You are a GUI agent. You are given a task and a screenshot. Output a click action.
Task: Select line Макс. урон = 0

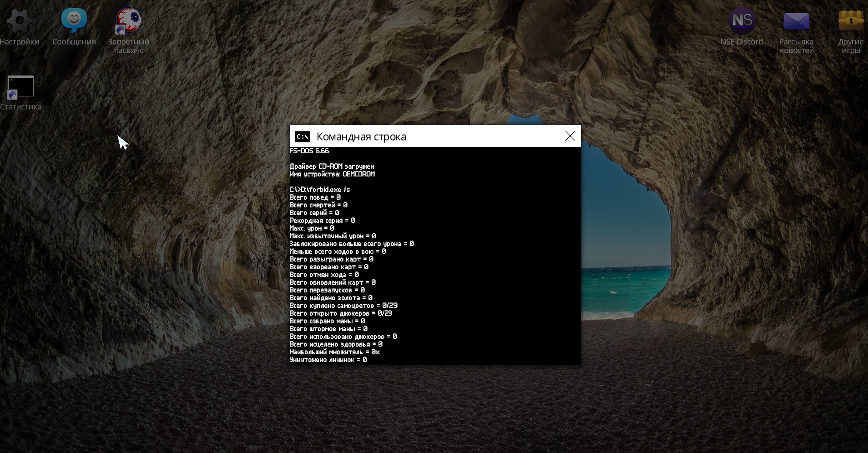312,228
